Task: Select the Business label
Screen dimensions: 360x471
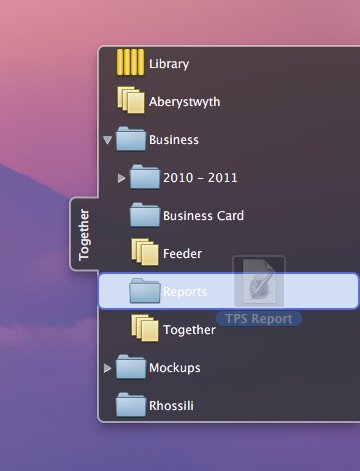Action: (x=174, y=140)
